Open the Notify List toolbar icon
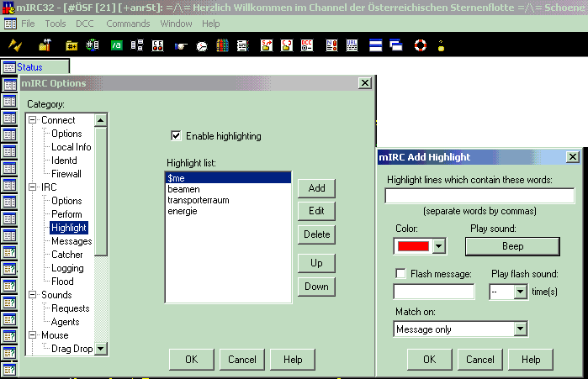588x379 pixels. click(331, 45)
